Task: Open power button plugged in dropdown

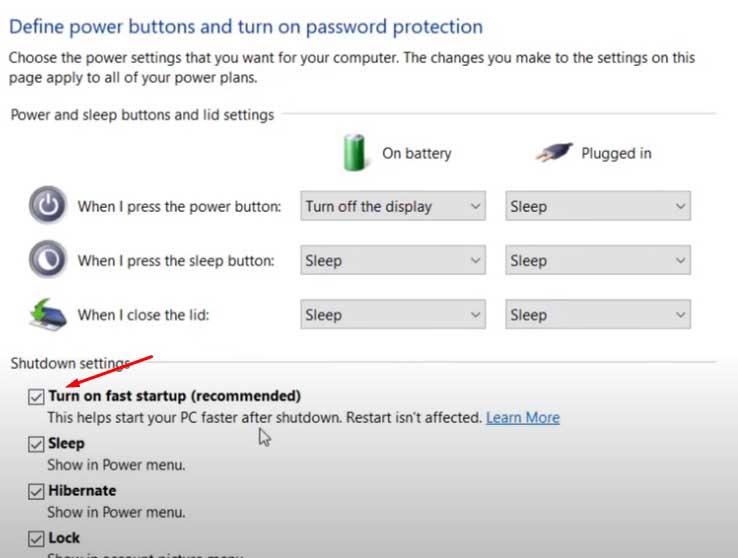Action: coord(598,207)
